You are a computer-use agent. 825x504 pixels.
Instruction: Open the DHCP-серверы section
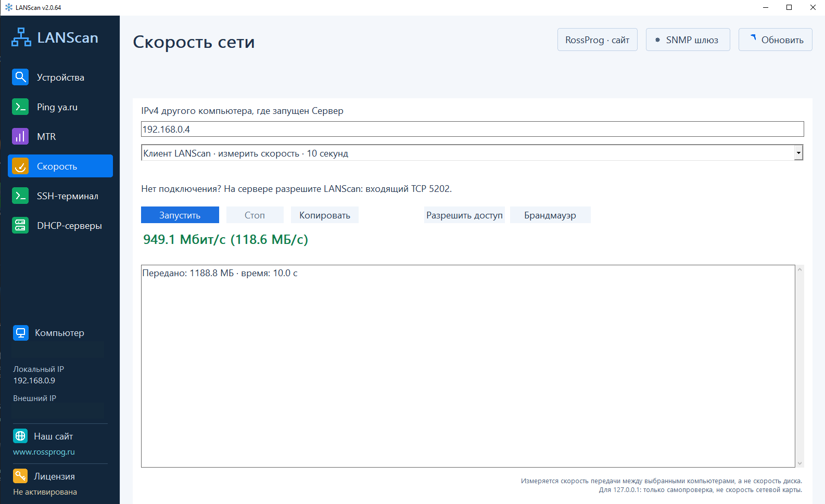[60, 225]
